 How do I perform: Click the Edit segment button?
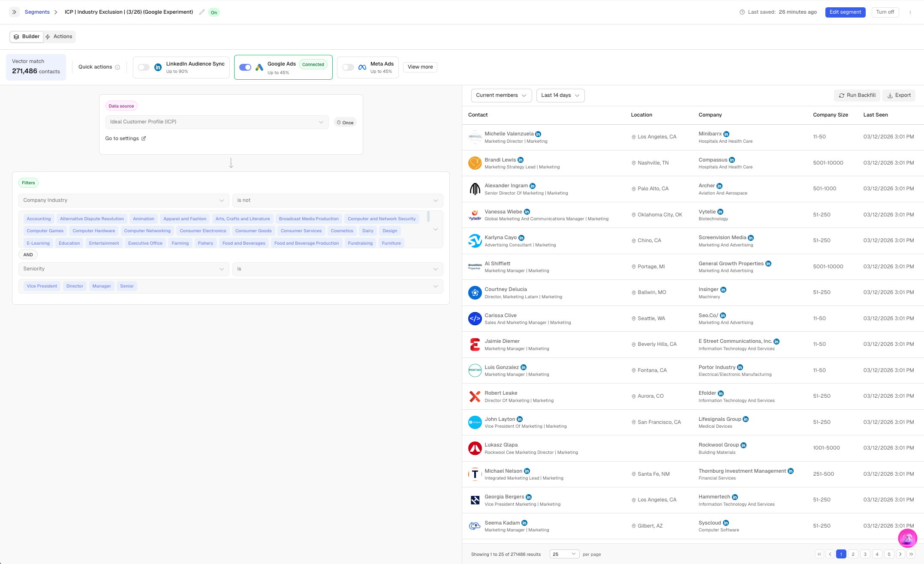[x=845, y=12]
